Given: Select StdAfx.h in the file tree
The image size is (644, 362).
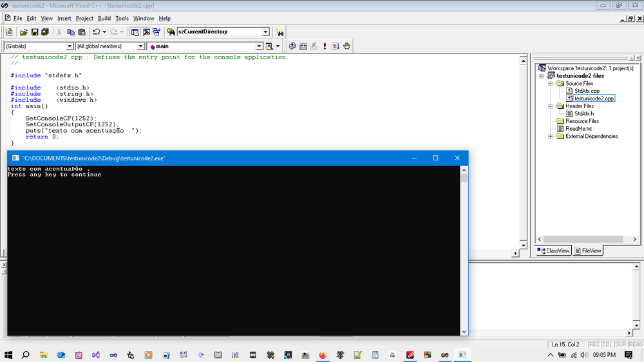Looking at the screenshot, I should pos(583,113).
